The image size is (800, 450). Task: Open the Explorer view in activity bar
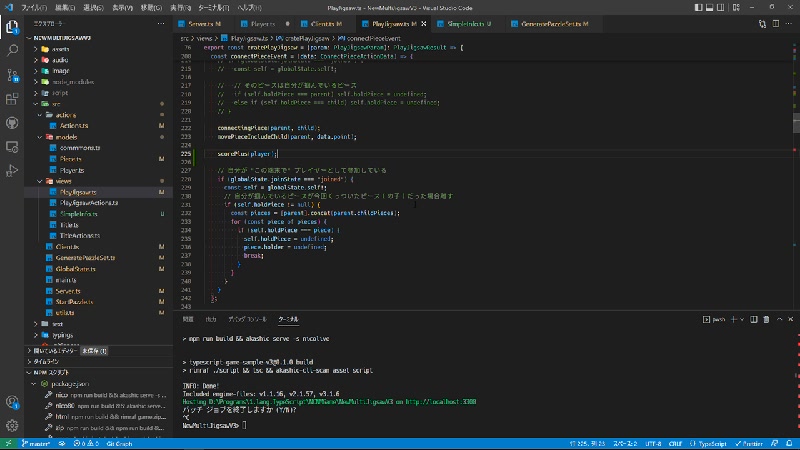coord(12,27)
